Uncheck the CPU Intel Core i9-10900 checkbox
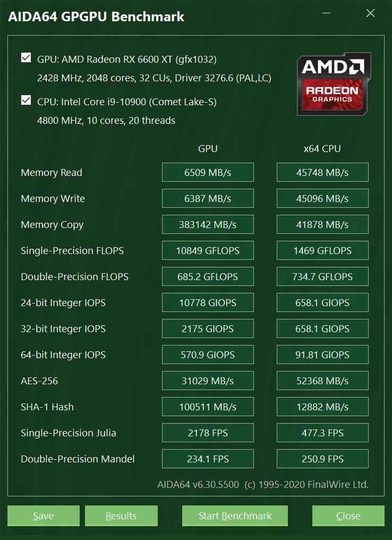 coord(26,100)
